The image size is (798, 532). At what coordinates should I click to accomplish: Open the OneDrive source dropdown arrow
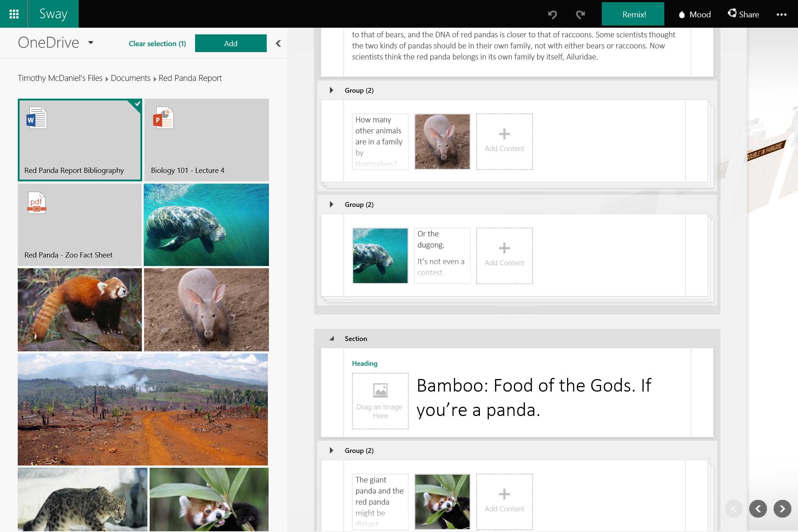[x=91, y=42]
